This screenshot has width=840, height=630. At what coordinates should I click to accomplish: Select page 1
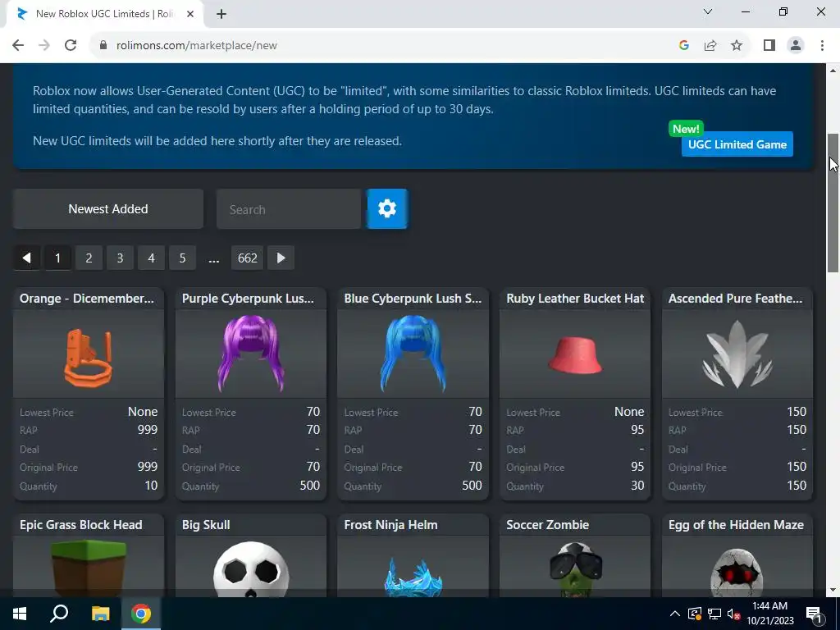(x=58, y=258)
